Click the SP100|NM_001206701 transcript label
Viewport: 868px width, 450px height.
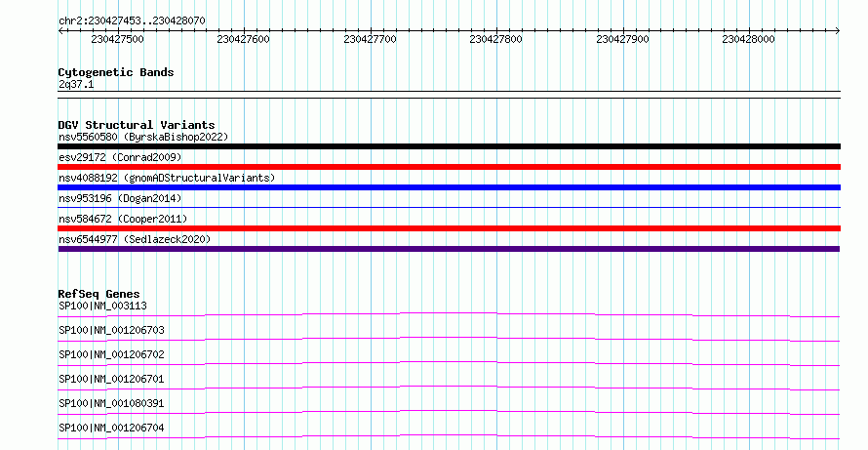[111, 379]
